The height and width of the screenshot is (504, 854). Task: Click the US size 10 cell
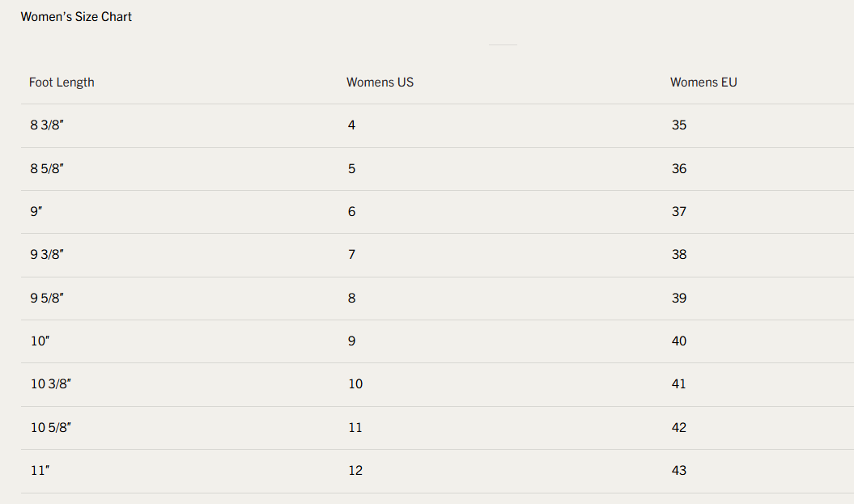(x=355, y=384)
